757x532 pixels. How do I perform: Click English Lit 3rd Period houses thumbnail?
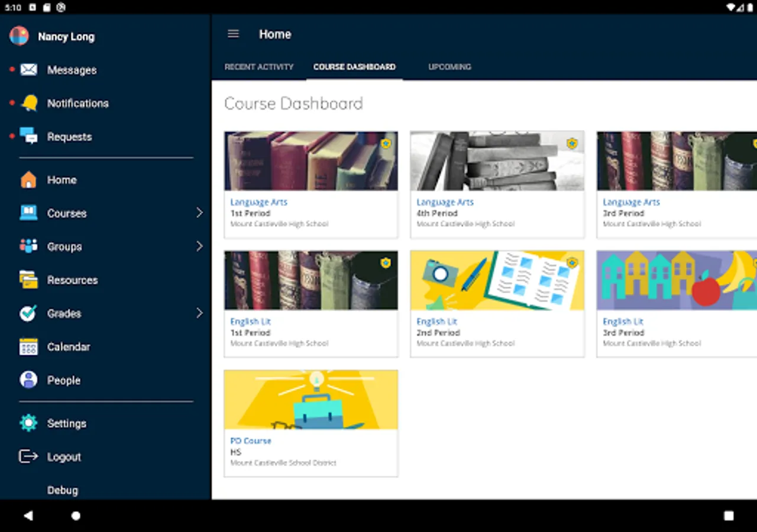(x=677, y=280)
